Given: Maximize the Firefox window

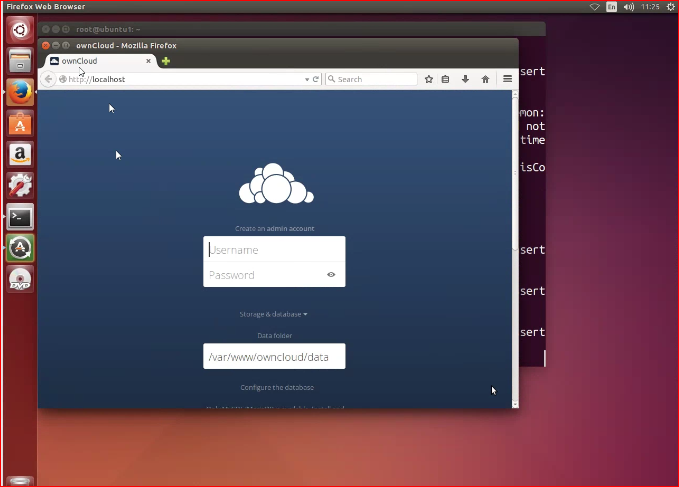Looking at the screenshot, I should [x=66, y=45].
